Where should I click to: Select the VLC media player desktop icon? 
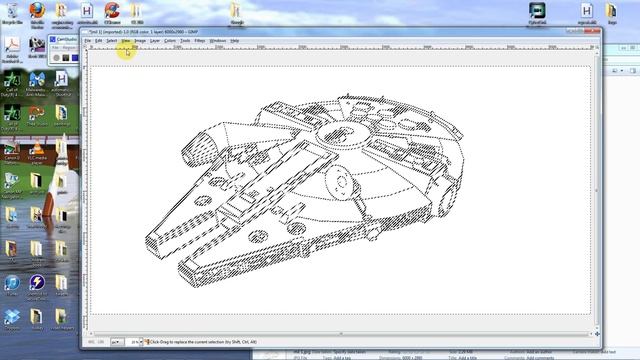tap(37, 152)
